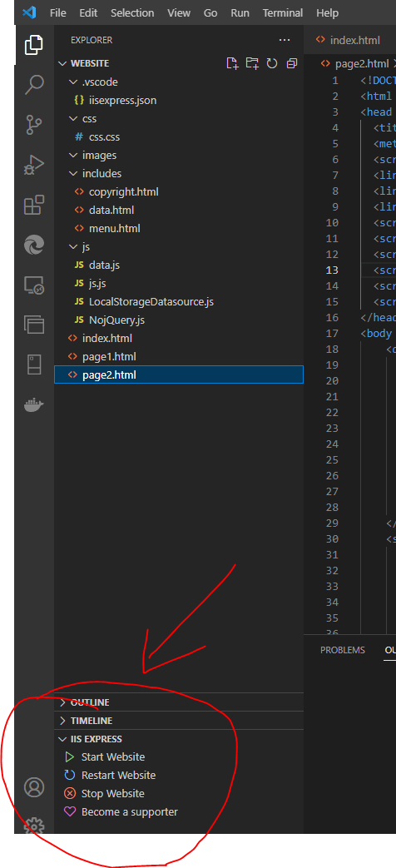Click Start Website in IIS Express
Screen dimensions: 396x868
click(113, 756)
